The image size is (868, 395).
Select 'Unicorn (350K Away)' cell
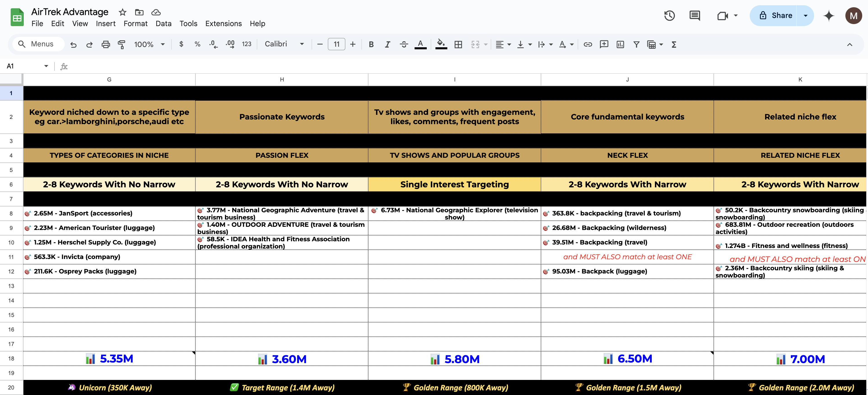(109, 387)
